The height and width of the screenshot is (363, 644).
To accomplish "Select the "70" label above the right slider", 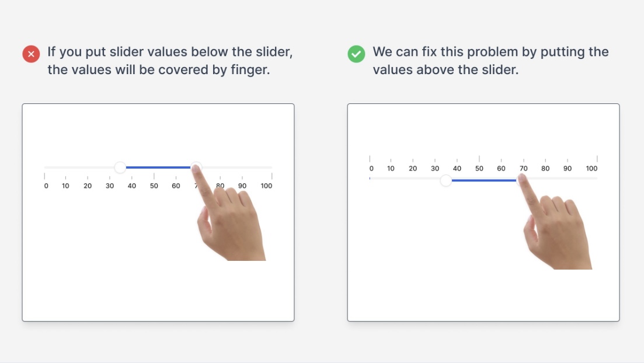I will (x=524, y=169).
